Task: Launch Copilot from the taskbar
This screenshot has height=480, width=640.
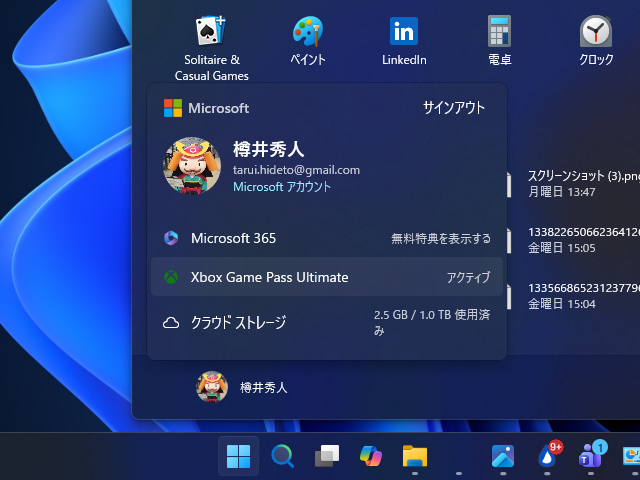Action: 371,456
